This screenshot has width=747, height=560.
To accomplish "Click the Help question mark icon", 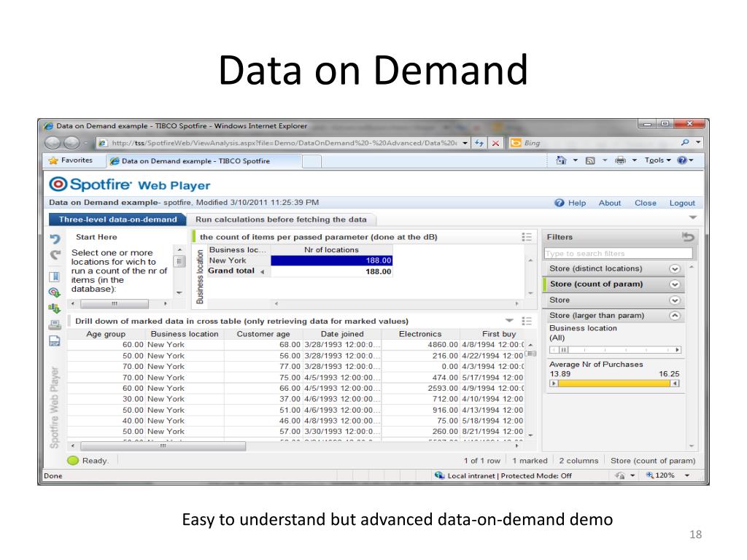I will (x=560, y=203).
